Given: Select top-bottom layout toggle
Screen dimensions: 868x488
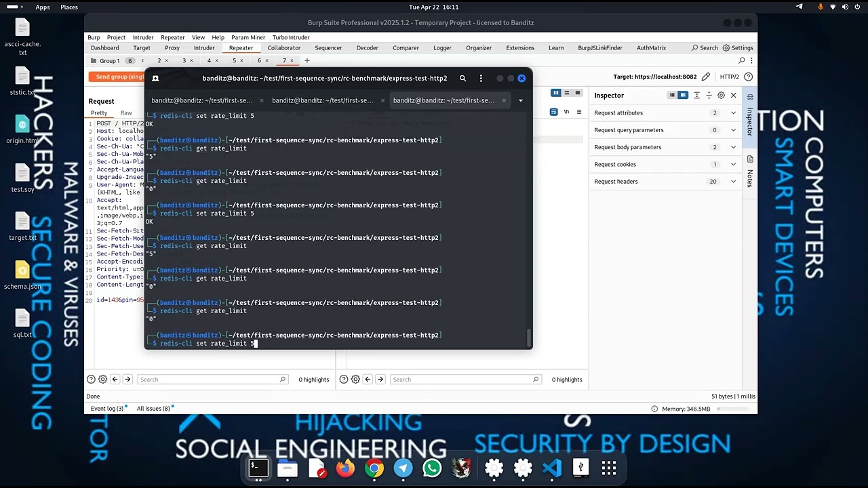Looking at the screenshot, I should pyautogui.click(x=567, y=93).
